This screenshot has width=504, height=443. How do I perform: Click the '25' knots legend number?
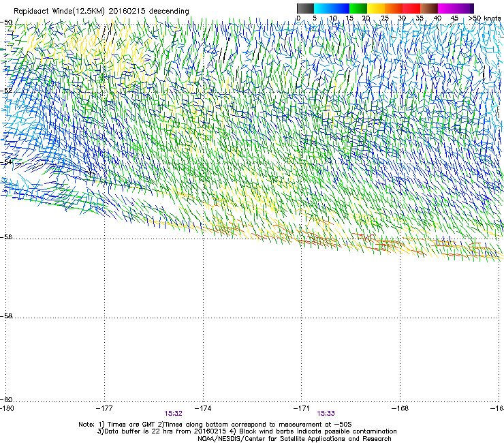pos(385,18)
